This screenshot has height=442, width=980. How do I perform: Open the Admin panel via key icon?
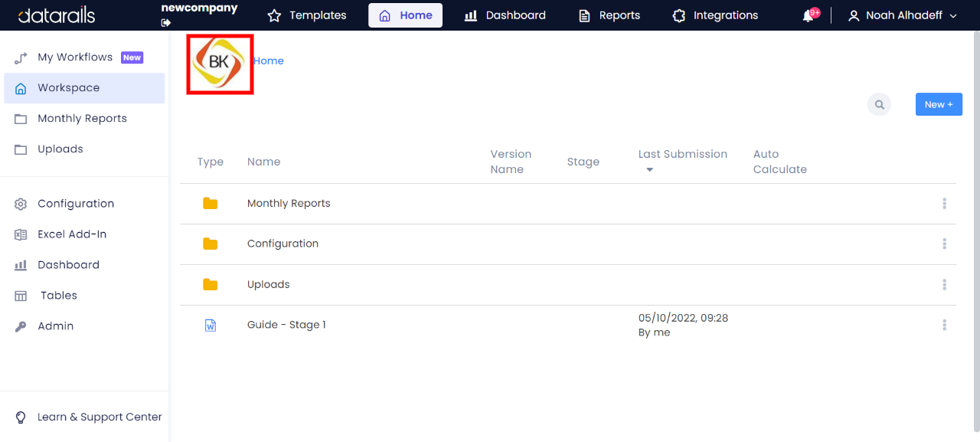tap(20, 326)
